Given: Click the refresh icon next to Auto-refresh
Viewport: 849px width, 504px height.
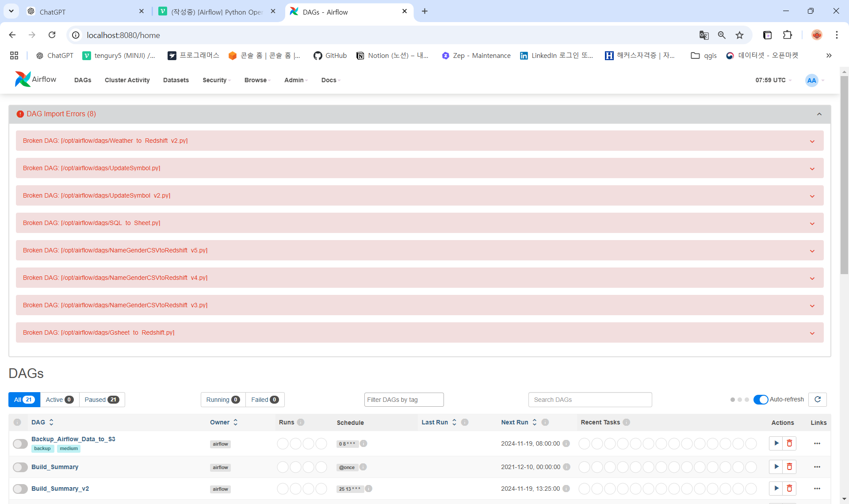Looking at the screenshot, I should tap(817, 400).
